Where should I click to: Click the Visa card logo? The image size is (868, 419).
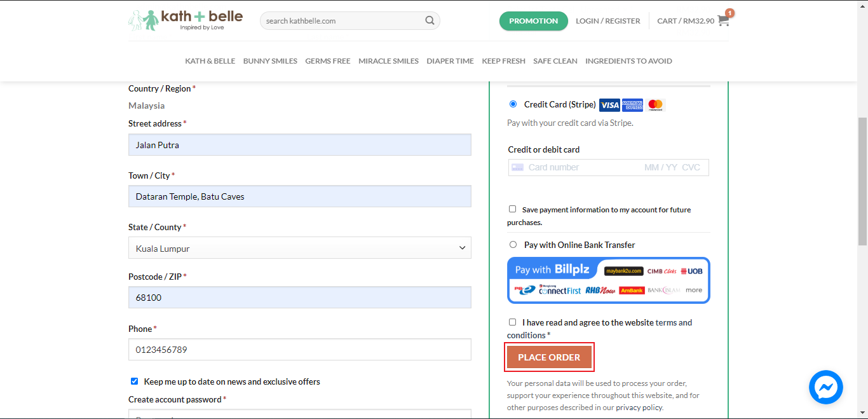click(x=609, y=105)
